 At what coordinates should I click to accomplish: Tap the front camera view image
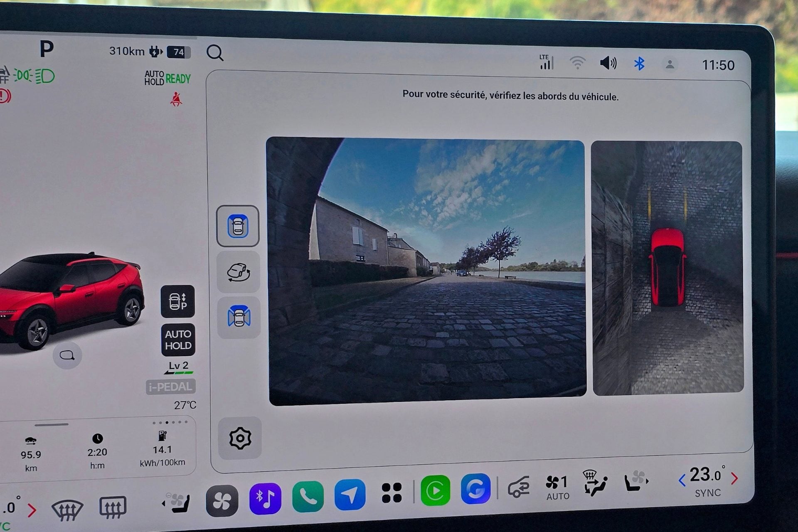[427, 272]
